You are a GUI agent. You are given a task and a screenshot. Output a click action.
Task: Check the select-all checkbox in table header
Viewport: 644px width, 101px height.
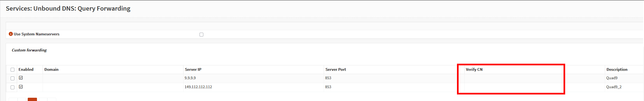[x=13, y=70]
